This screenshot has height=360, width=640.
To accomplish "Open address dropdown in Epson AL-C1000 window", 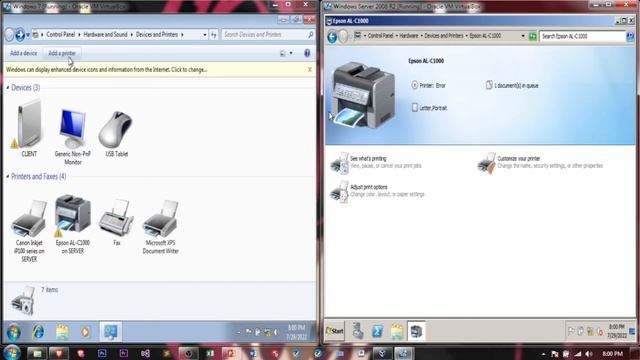I will 523,36.
